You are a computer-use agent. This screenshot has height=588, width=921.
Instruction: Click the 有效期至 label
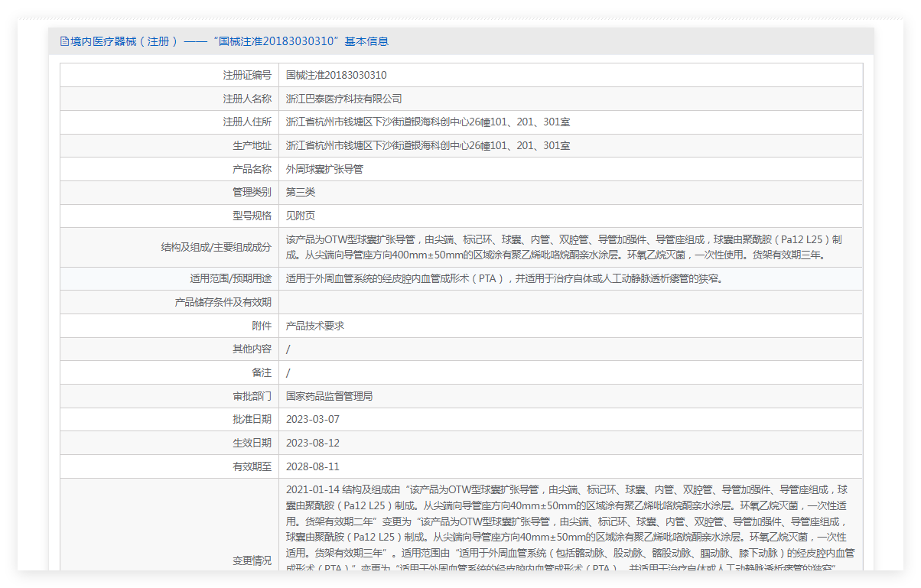[x=252, y=467]
